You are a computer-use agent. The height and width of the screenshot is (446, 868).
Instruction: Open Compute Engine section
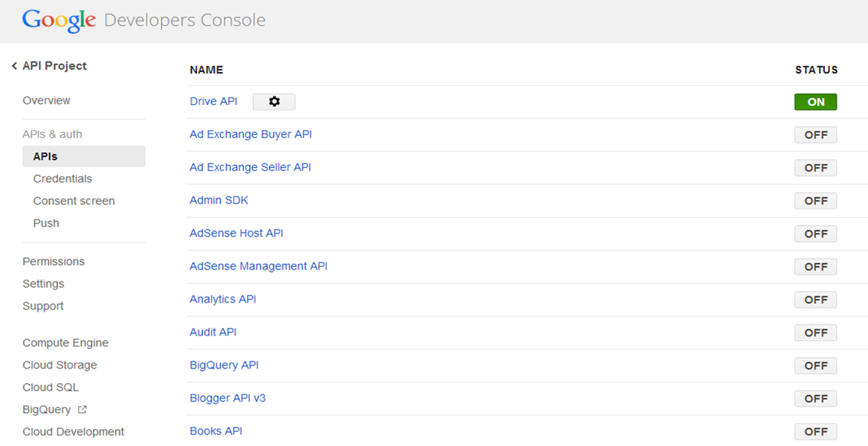65,343
